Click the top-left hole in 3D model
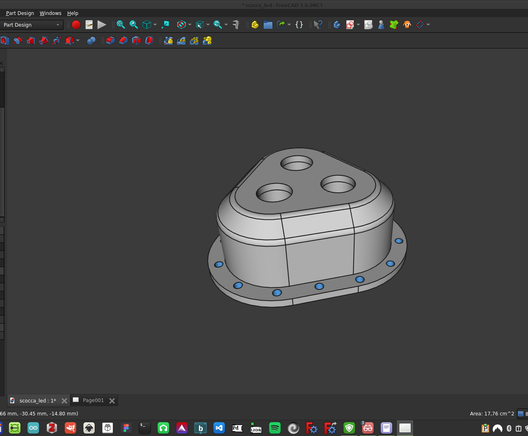This screenshot has height=436, width=528. (297, 163)
